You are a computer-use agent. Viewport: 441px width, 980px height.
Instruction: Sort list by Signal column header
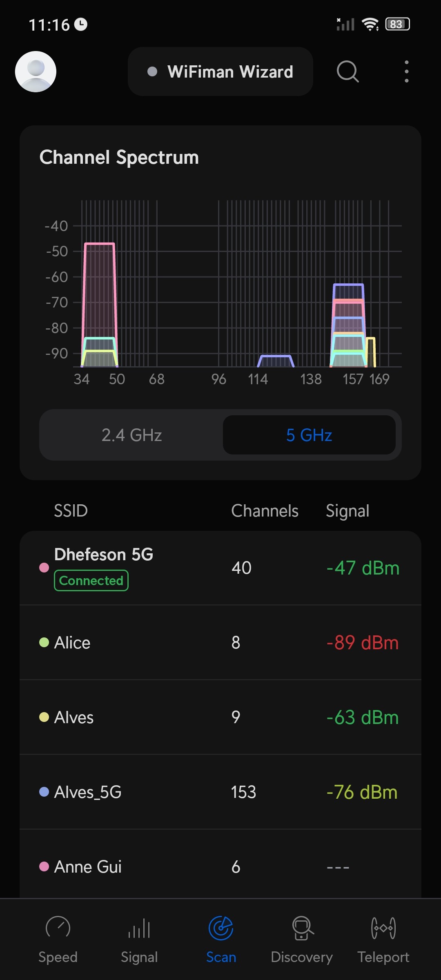click(347, 511)
